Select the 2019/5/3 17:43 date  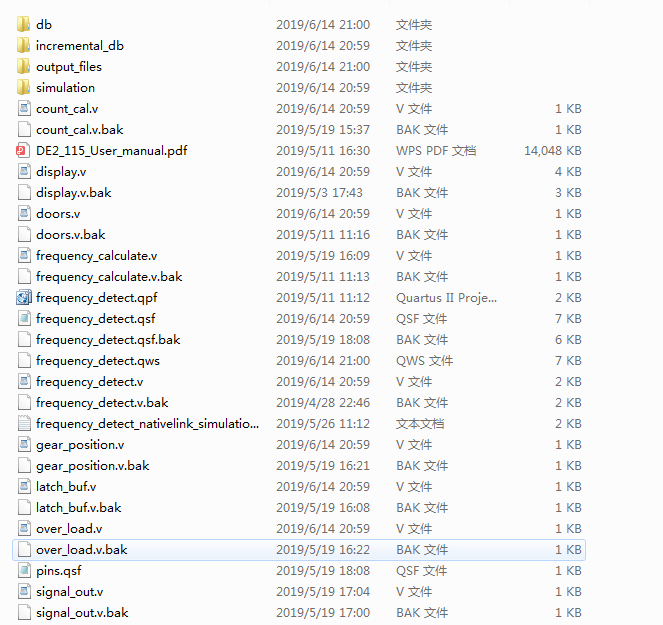pos(319,192)
